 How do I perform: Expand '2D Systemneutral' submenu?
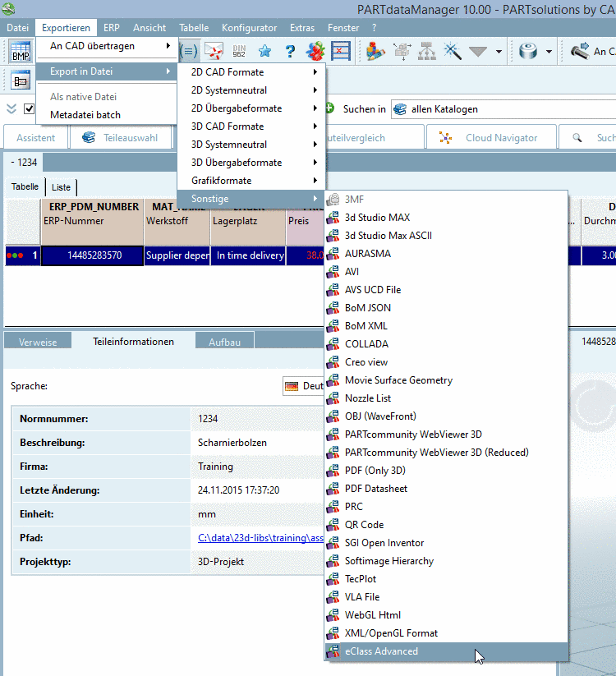(251, 90)
